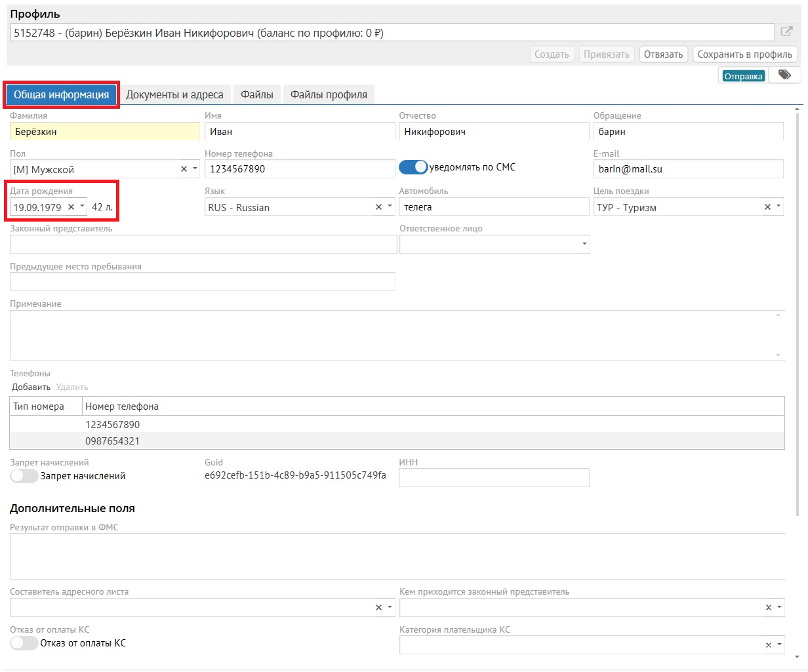Screen dimensions: 808x672
Task: Open the Файлы профиля tab
Action: (329, 95)
